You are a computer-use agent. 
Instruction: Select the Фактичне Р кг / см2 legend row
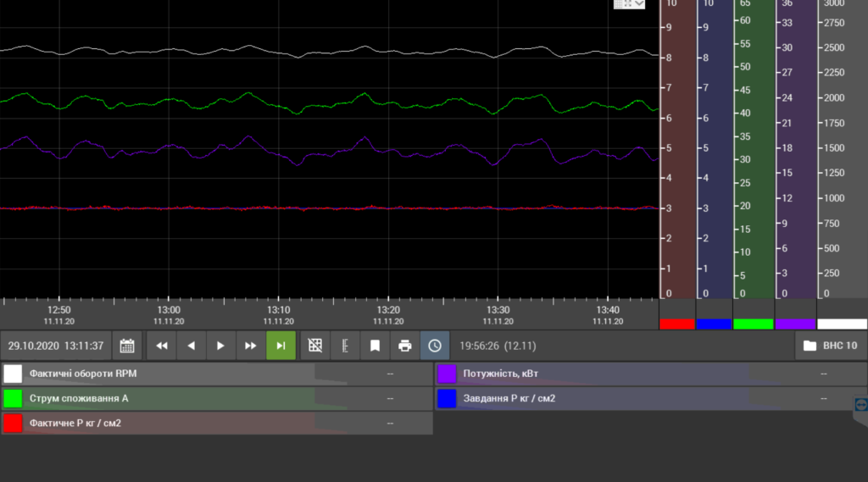pos(217,424)
